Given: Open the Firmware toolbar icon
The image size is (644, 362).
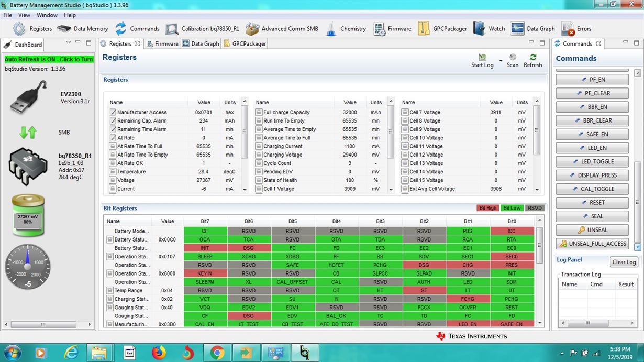Looking at the screenshot, I should pyautogui.click(x=392, y=29).
